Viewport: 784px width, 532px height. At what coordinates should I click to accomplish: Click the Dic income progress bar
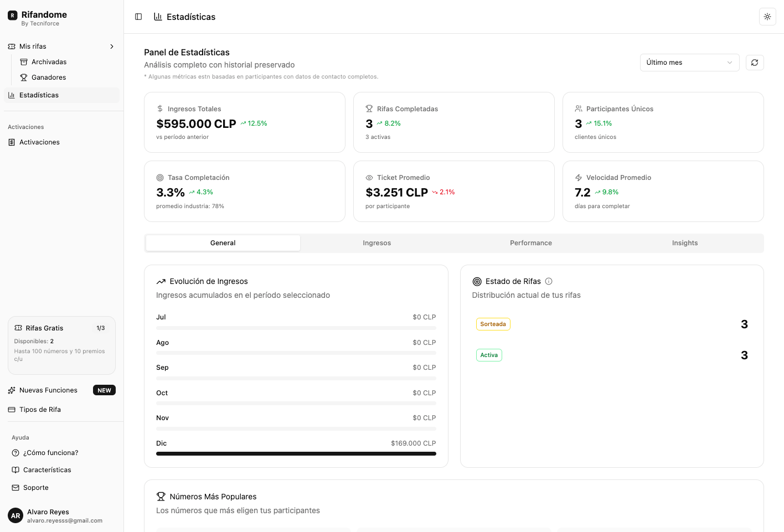(296, 454)
